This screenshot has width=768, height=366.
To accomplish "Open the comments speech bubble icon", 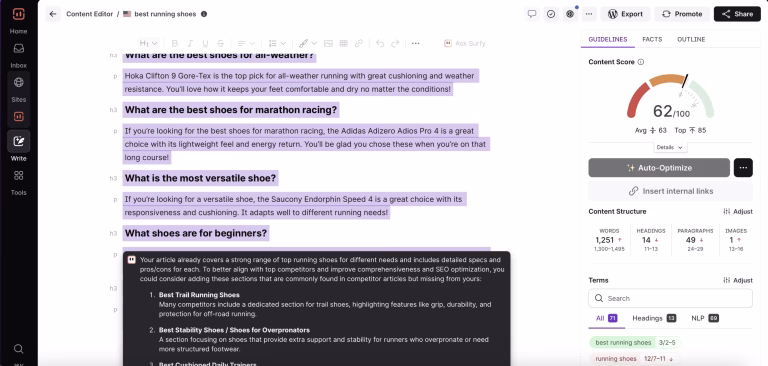I will [532, 14].
